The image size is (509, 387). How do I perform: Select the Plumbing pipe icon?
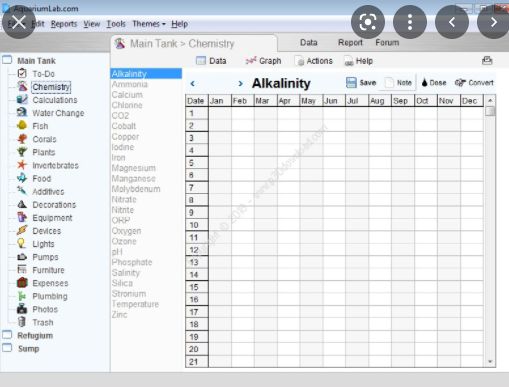click(22, 296)
